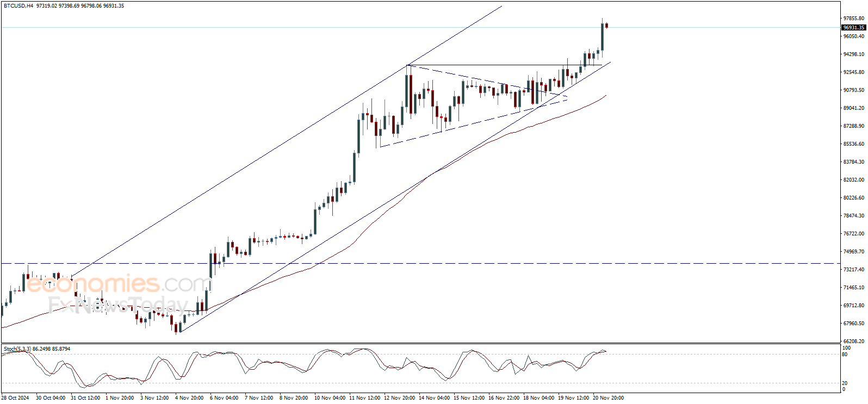Click the 16 Nov 22:00 time label
The height and width of the screenshot is (404, 868).
(504, 398)
